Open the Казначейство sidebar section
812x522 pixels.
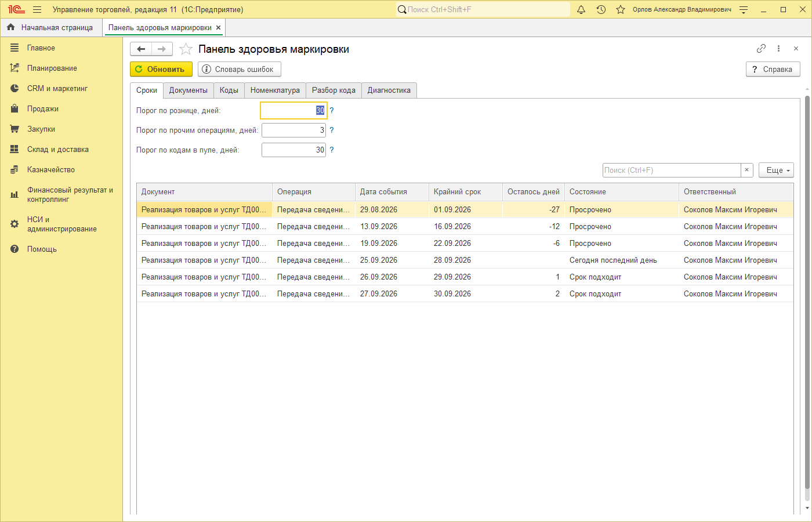click(x=61, y=169)
